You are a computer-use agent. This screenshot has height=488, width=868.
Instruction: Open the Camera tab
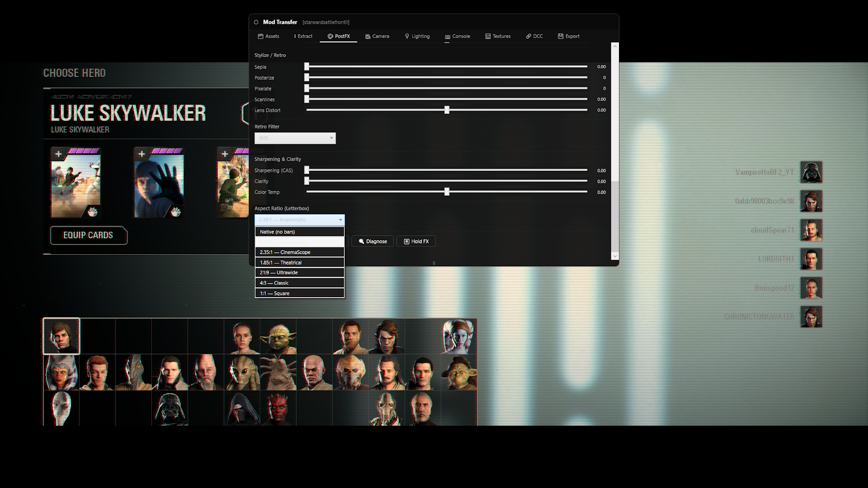click(378, 36)
